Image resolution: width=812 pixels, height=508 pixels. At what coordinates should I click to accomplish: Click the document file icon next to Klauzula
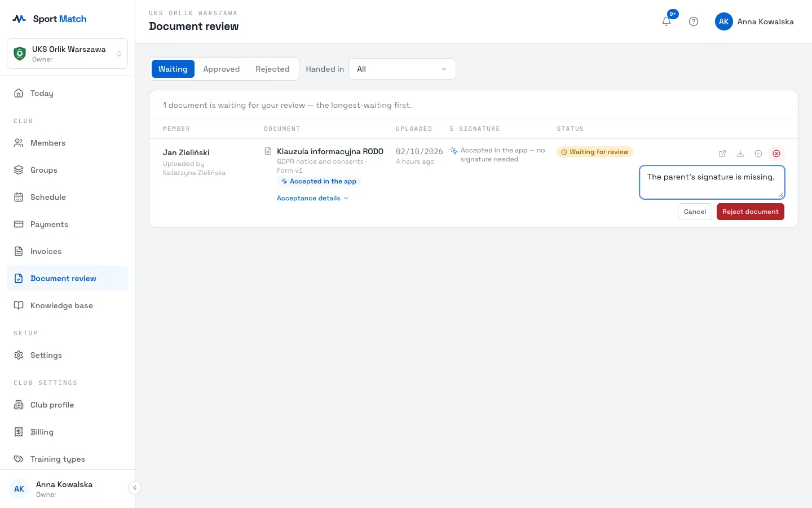[268, 151]
